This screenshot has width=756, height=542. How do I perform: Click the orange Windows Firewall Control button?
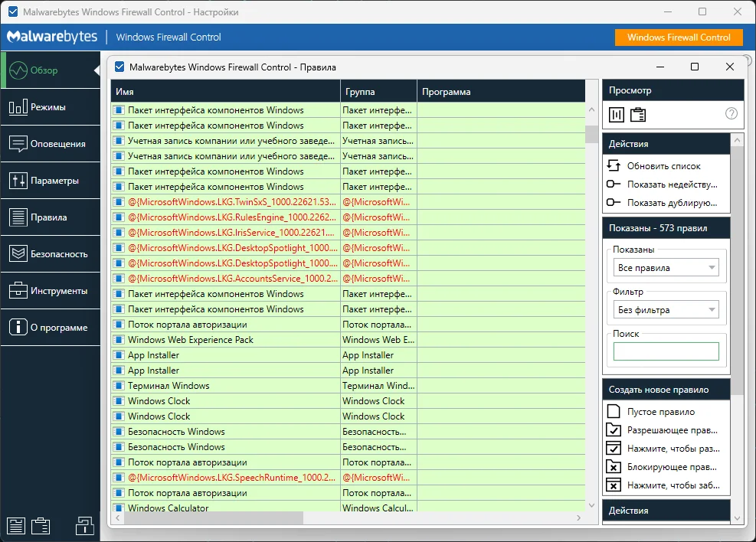coord(679,37)
